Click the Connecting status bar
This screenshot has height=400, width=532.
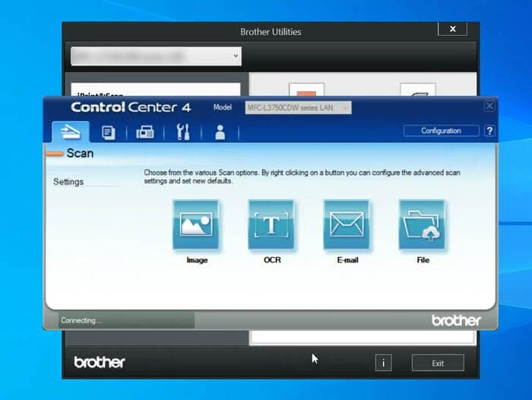[x=126, y=320]
